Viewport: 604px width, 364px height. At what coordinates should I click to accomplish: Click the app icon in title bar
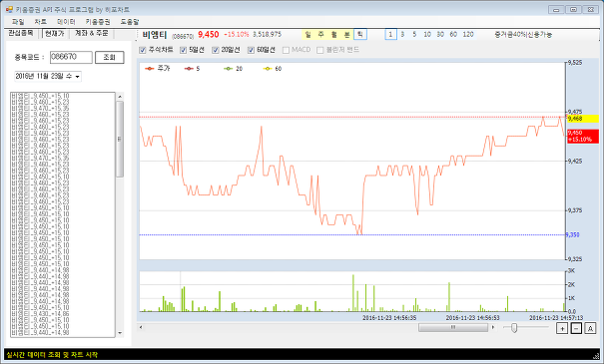[x=10, y=9]
